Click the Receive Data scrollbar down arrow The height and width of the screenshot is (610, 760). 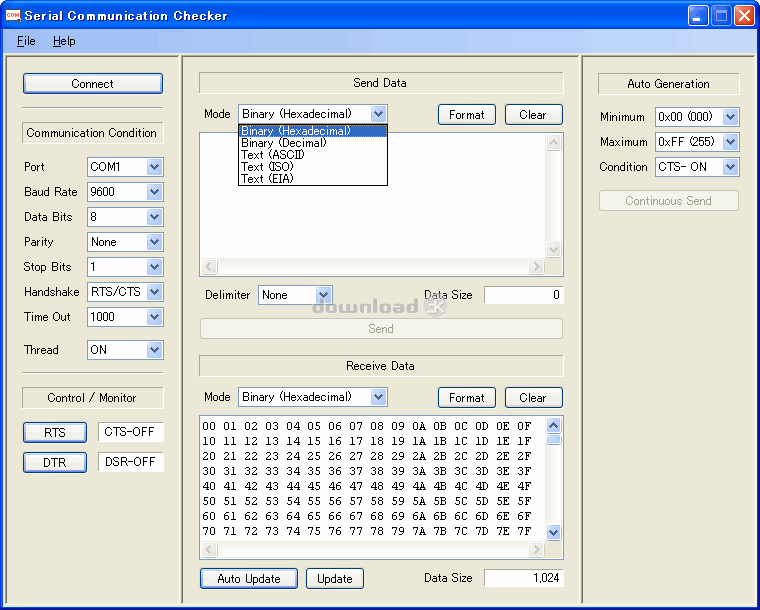click(x=554, y=532)
